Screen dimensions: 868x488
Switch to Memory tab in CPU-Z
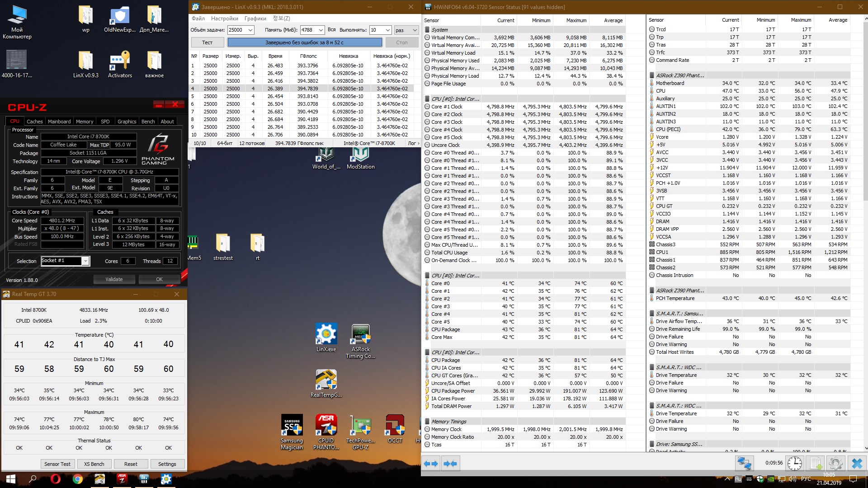(85, 122)
